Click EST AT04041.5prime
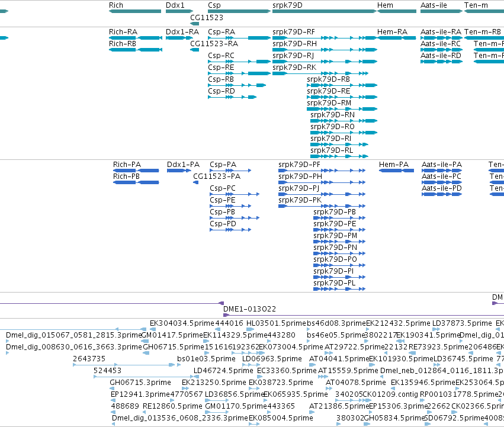This screenshot has width=504, height=427. [x=313, y=365]
